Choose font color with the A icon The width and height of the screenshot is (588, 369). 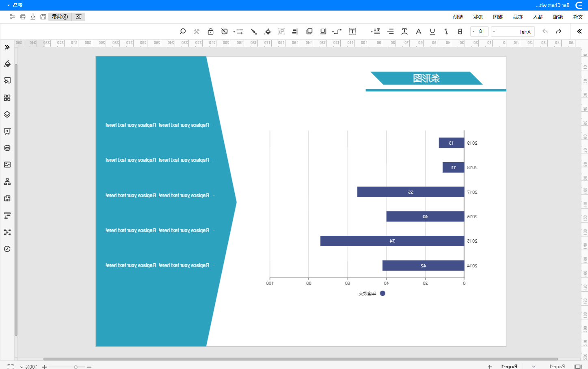click(x=419, y=31)
